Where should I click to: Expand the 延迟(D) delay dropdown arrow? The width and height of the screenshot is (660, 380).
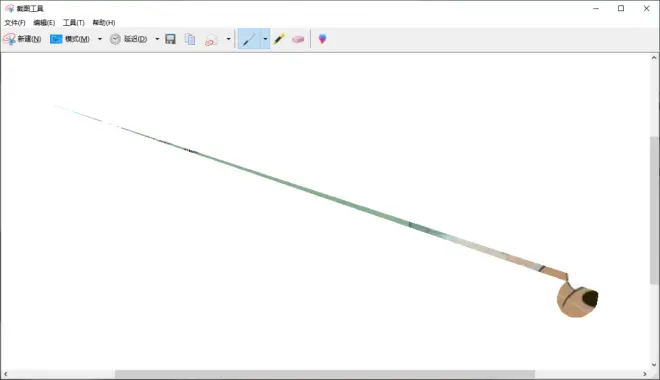pyautogui.click(x=157, y=39)
